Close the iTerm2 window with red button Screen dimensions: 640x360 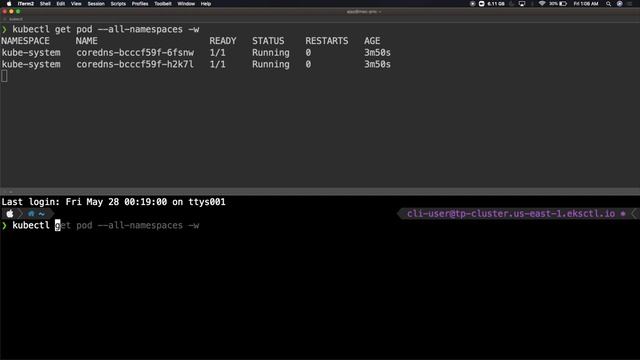point(4,11)
